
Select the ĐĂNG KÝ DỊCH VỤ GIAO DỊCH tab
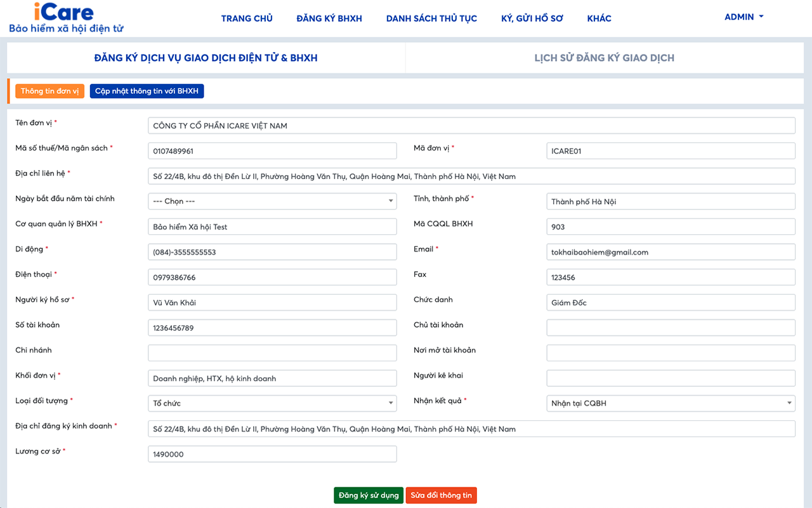(x=206, y=58)
